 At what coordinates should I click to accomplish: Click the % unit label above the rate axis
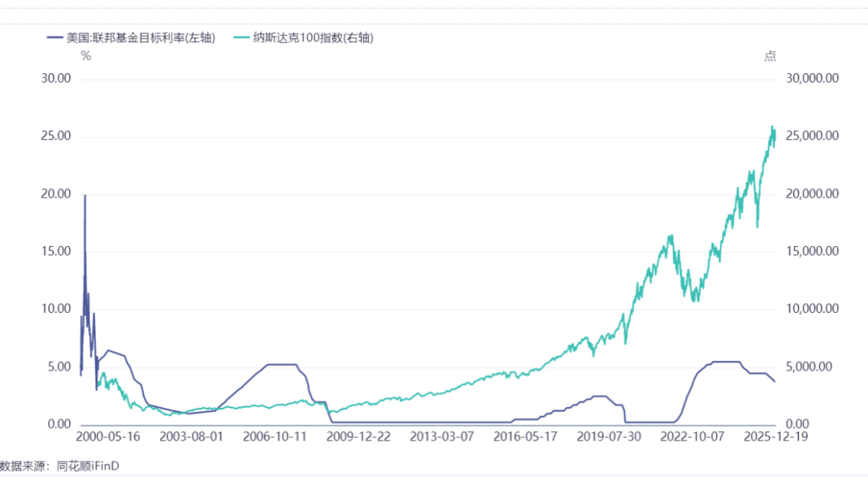click(86, 56)
